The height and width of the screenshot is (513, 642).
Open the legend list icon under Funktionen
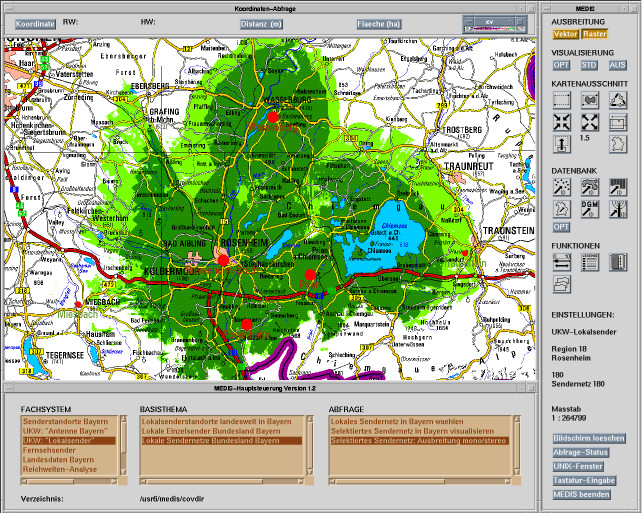(x=590, y=263)
